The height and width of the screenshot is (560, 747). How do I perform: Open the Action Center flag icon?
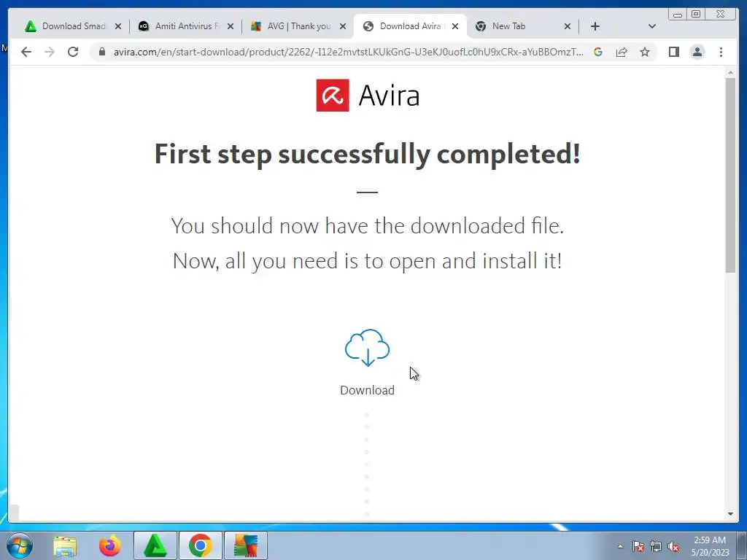(x=638, y=546)
